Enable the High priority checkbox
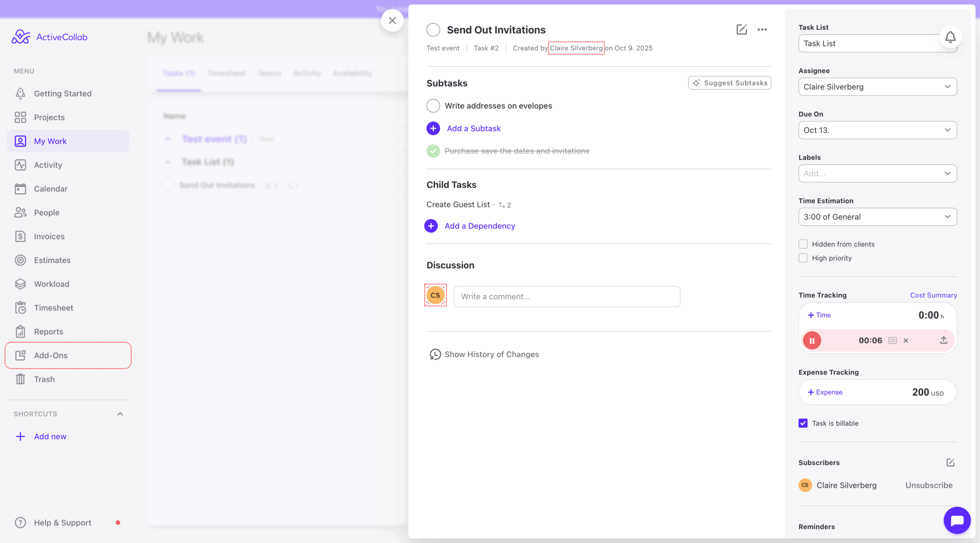 pos(803,258)
